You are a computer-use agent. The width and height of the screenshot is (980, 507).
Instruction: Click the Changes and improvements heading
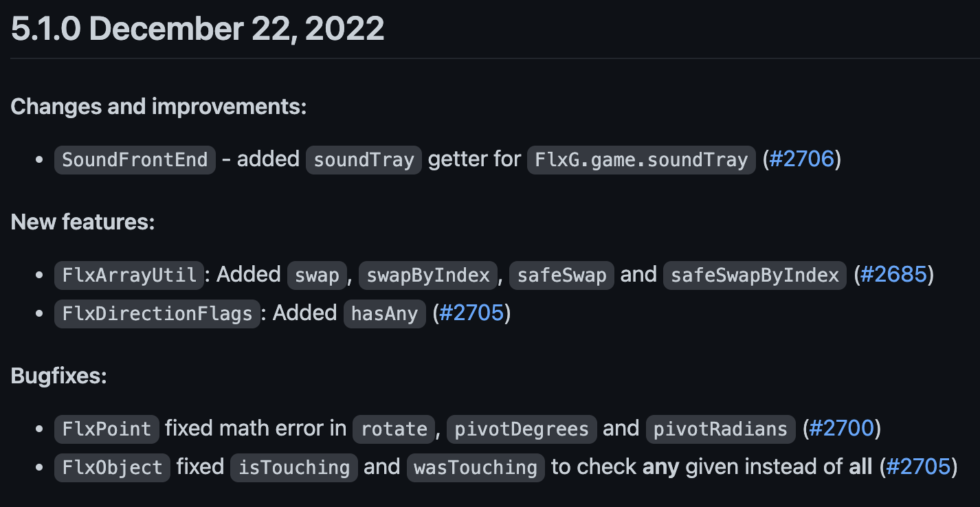tap(159, 106)
